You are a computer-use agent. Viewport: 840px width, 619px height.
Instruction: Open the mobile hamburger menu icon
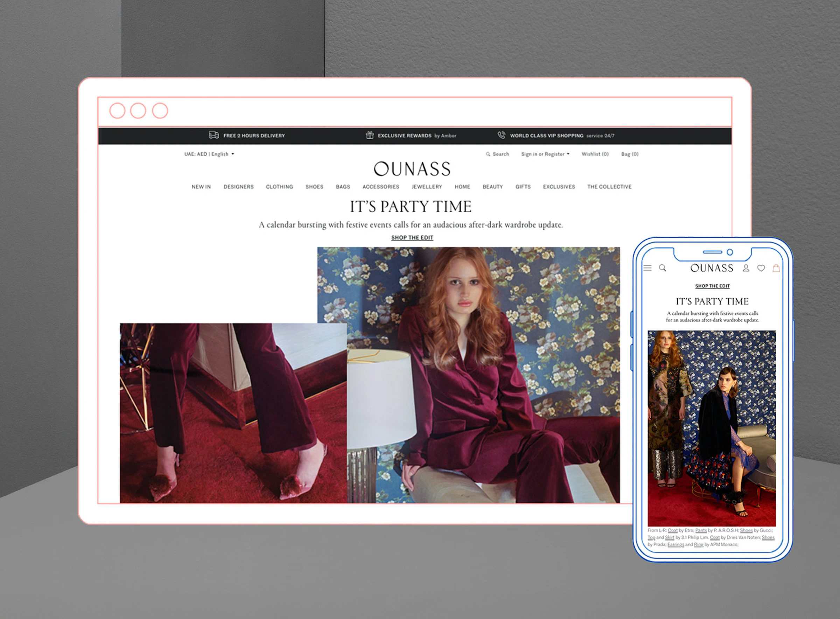[x=647, y=268]
